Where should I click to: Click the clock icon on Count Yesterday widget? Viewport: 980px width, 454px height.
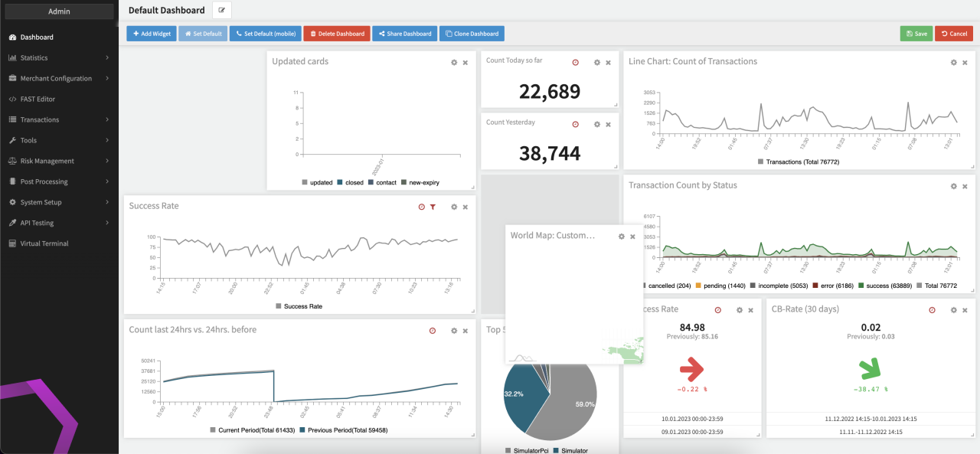576,124
